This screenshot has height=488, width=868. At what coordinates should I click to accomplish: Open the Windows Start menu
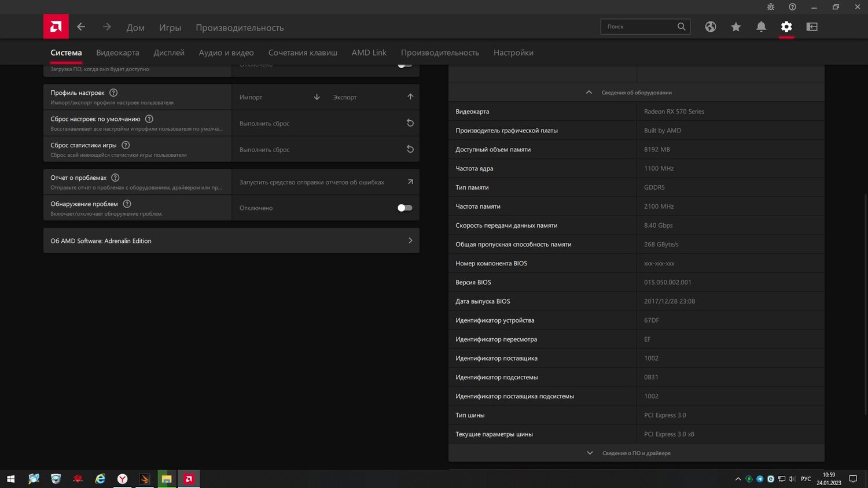coord(10,479)
